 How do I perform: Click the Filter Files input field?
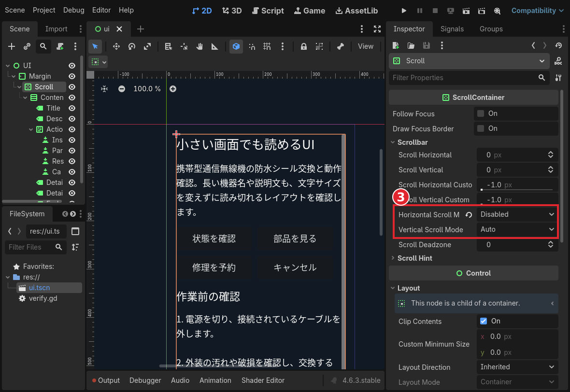click(x=36, y=247)
